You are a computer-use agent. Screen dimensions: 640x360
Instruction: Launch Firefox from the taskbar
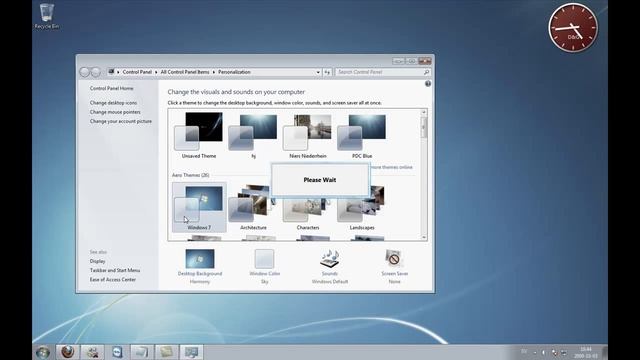click(68, 352)
